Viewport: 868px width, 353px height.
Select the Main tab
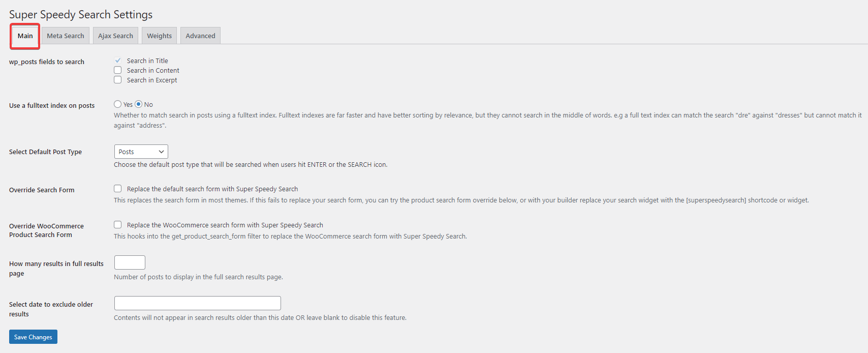click(x=24, y=36)
